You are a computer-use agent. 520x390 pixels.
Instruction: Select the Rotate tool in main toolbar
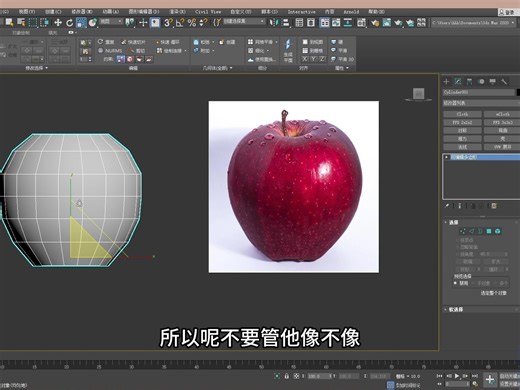(x=69, y=22)
